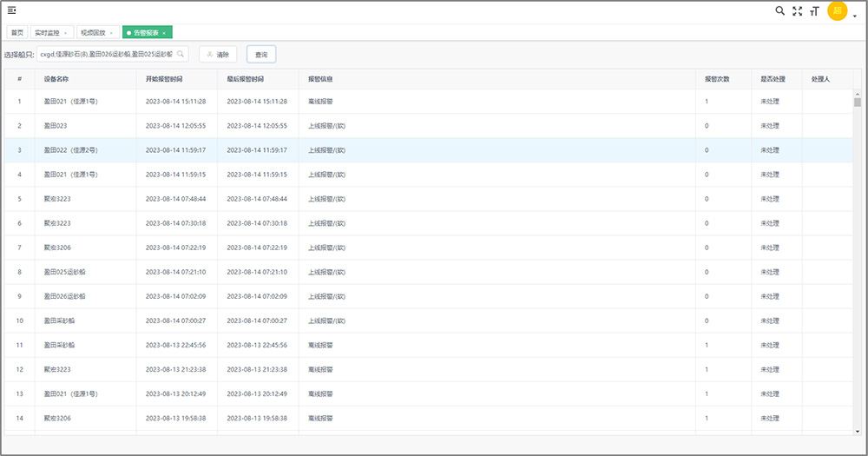Click the 清除 button
Viewport: 868px width, 456px height.
point(218,54)
